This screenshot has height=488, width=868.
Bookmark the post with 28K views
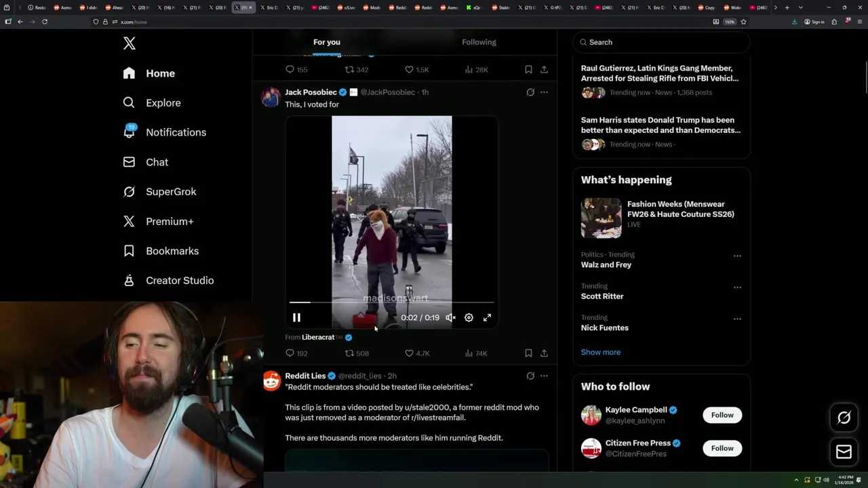point(528,70)
